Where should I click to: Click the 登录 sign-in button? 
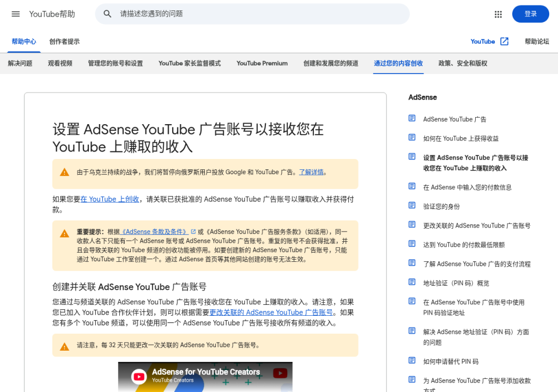(530, 14)
